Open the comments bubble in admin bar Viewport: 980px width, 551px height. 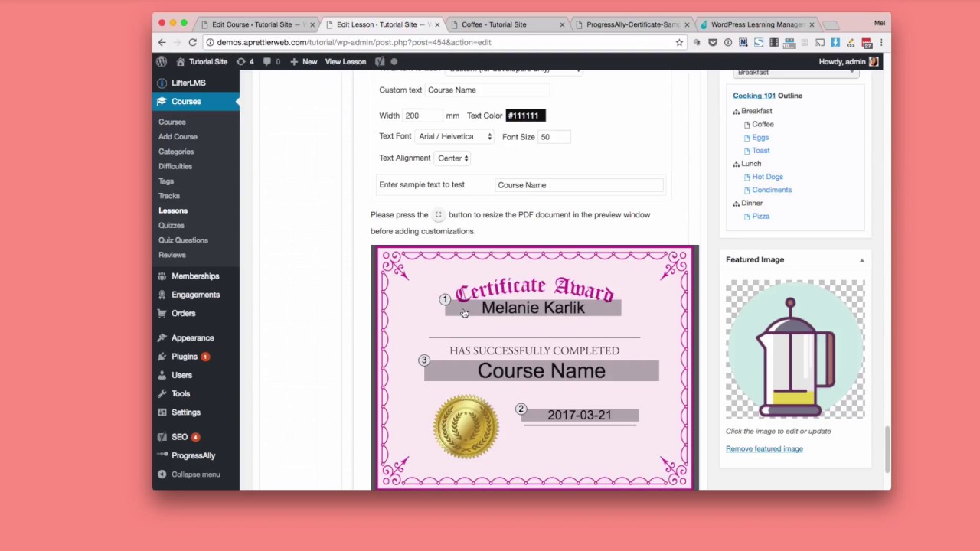click(x=271, y=61)
